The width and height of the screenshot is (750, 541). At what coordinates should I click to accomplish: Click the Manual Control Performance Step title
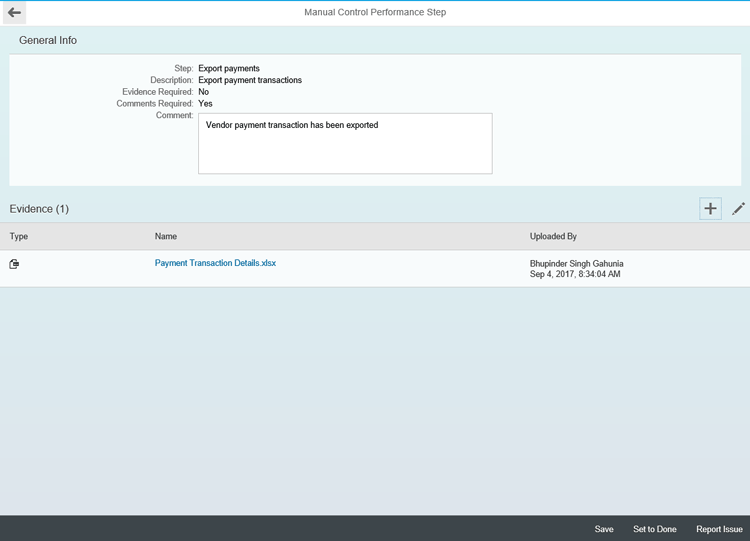point(375,12)
